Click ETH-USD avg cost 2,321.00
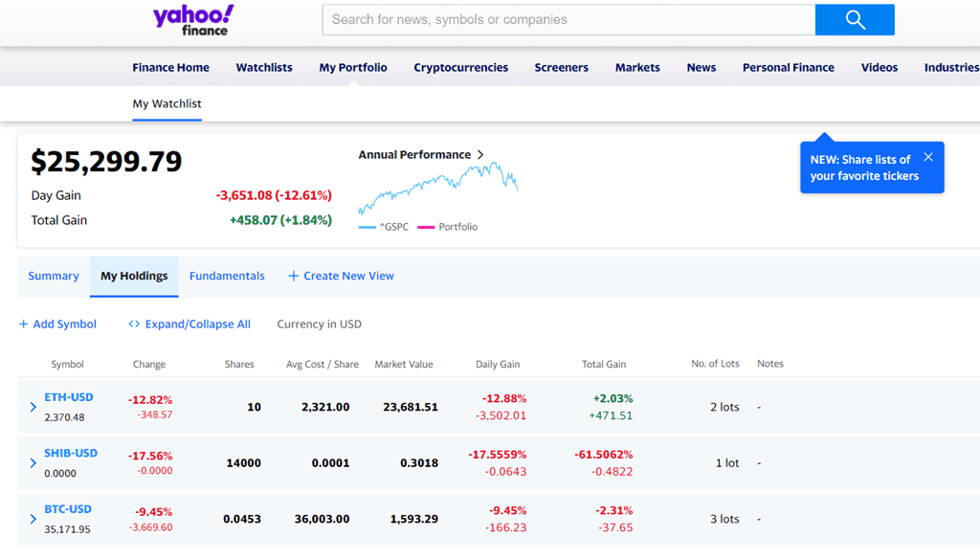 coord(325,407)
